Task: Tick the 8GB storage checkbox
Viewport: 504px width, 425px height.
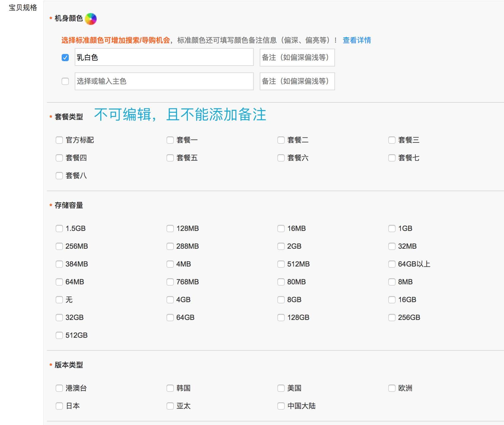Action: [281, 299]
